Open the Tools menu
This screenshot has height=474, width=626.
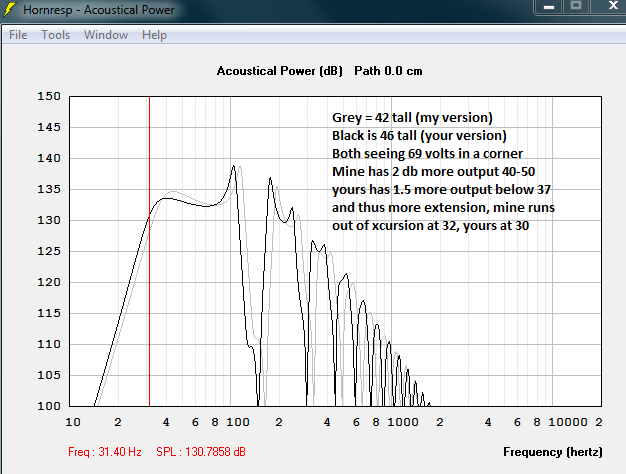click(55, 35)
